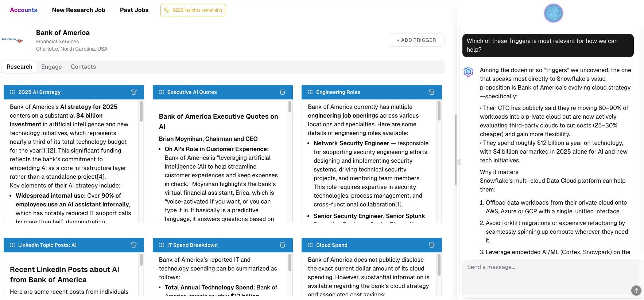The image size is (644, 300).
Task: Click the Add Trigger button
Action: [416, 40]
